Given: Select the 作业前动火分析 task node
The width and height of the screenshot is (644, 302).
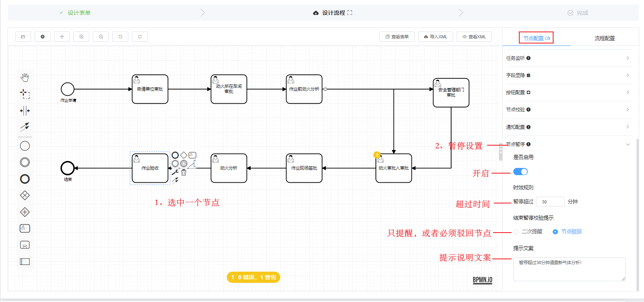Looking at the screenshot, I should coord(304,89).
